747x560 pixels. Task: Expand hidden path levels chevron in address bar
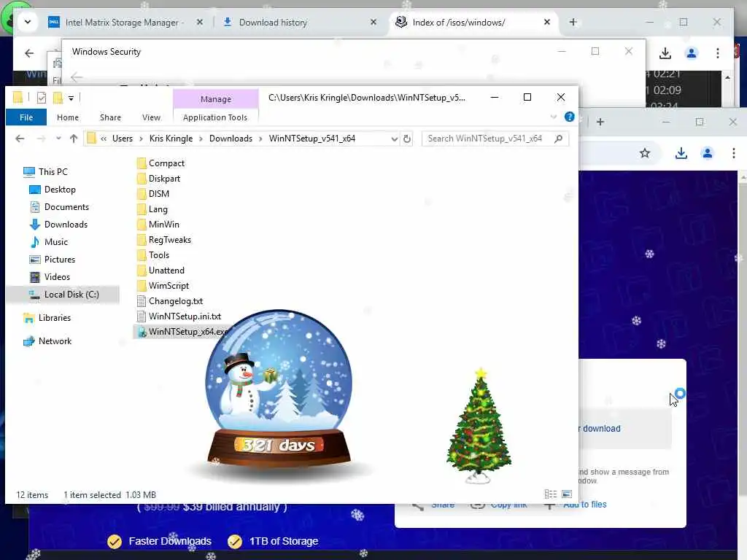click(x=104, y=139)
